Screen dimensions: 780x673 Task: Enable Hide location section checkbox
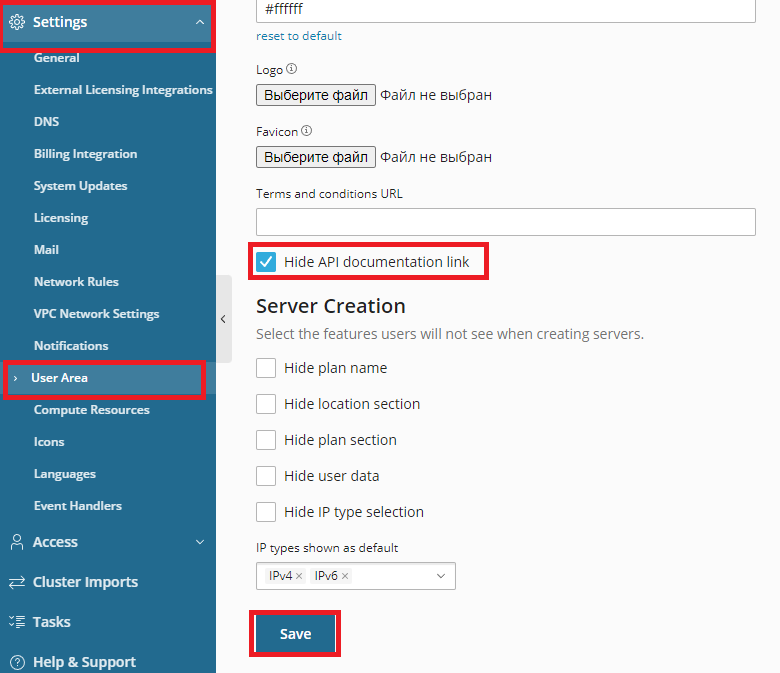266,404
